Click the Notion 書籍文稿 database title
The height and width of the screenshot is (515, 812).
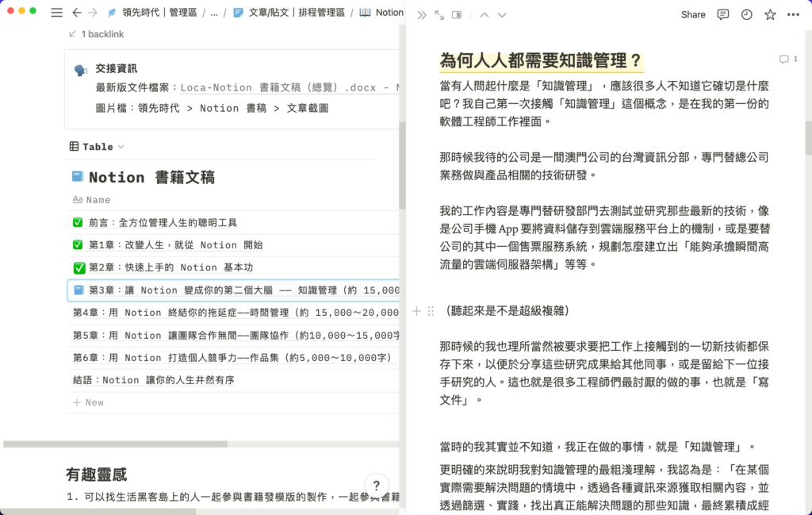pyautogui.click(x=151, y=177)
